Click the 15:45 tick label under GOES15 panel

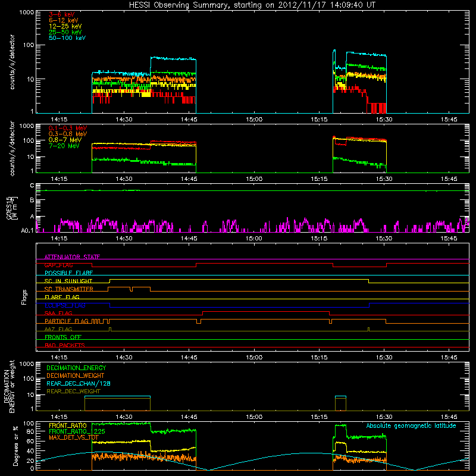(x=449, y=239)
